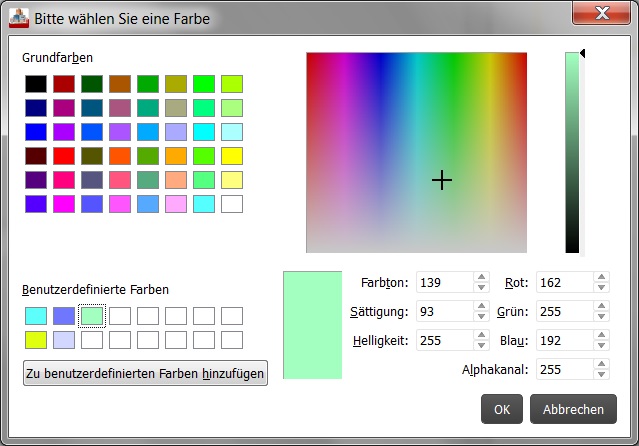639x446 pixels.
Task: Click the application icon in the title bar
Action: click(x=18, y=18)
